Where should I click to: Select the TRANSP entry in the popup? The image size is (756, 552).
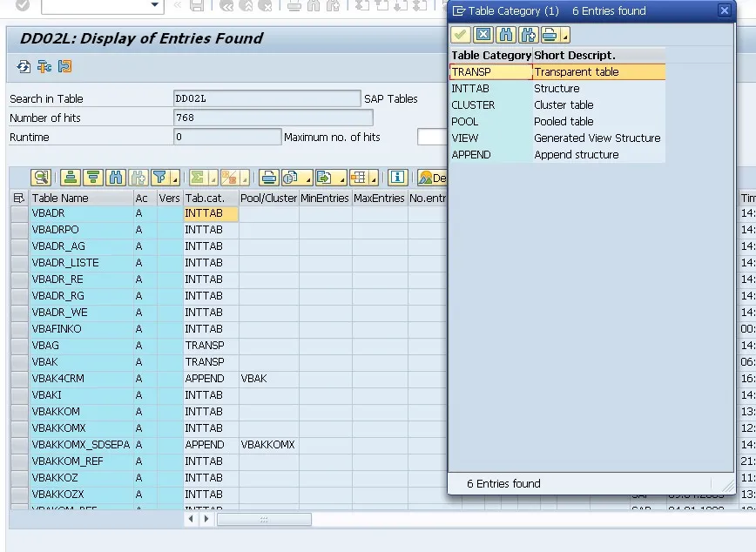557,72
